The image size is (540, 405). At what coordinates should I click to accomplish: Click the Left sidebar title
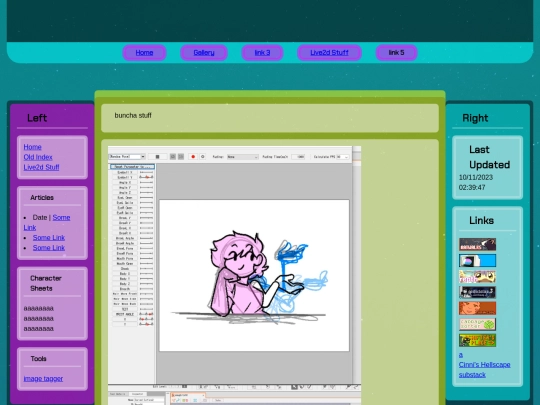click(37, 118)
